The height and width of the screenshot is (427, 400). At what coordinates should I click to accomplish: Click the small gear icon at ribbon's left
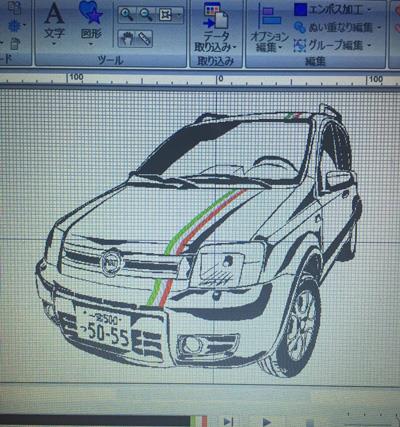coord(14,26)
